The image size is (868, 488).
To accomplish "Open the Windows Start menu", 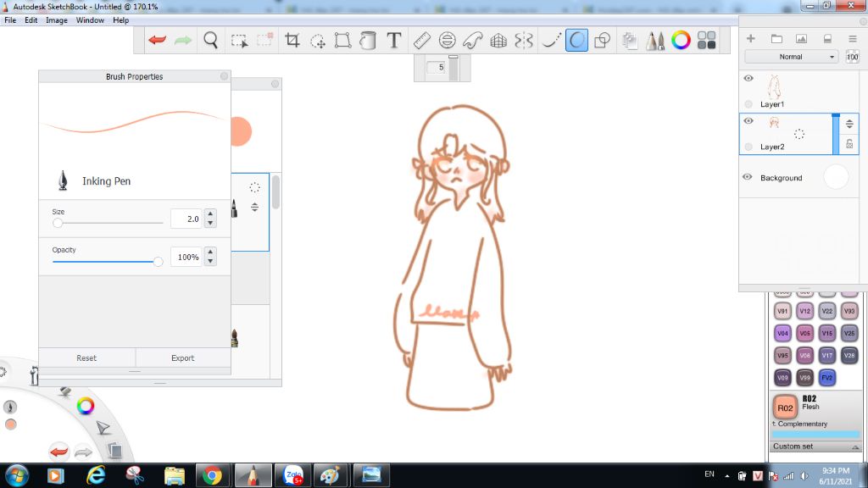I will (16, 475).
